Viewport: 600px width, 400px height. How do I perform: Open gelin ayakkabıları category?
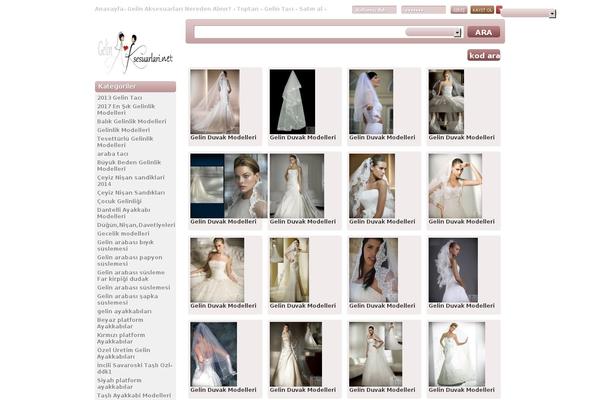click(124, 311)
